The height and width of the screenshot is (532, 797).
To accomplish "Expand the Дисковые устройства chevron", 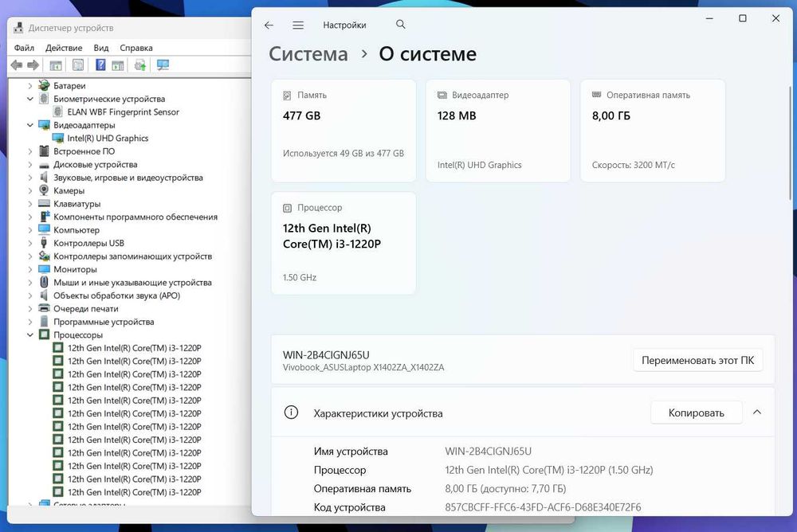I will [30, 165].
